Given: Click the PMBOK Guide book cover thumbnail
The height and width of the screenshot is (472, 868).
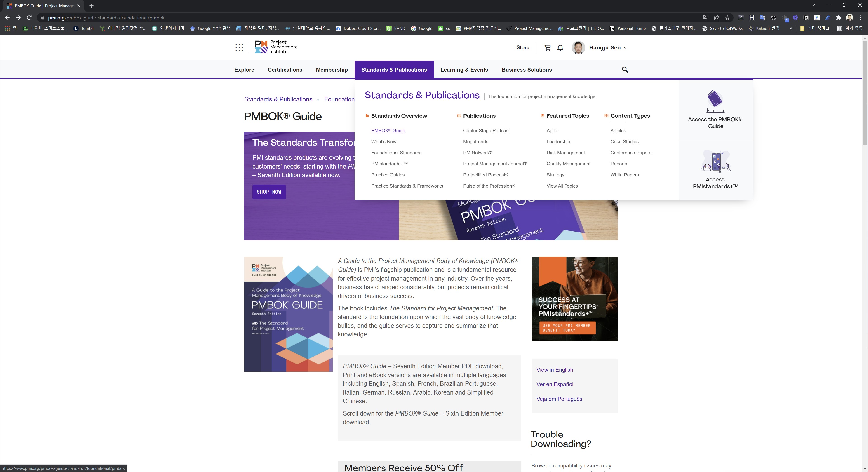Looking at the screenshot, I should click(288, 314).
